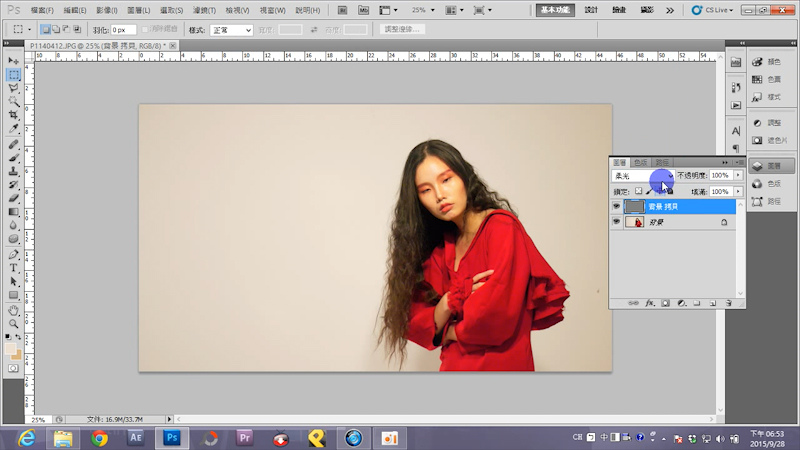Open layer blend mode dropdown 柔光

pyautogui.click(x=643, y=176)
